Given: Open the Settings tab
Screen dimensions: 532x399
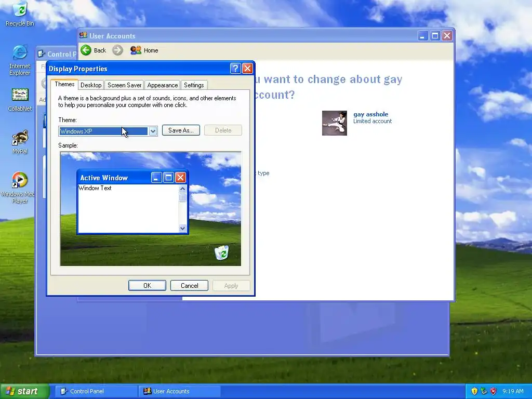Looking at the screenshot, I should [194, 85].
